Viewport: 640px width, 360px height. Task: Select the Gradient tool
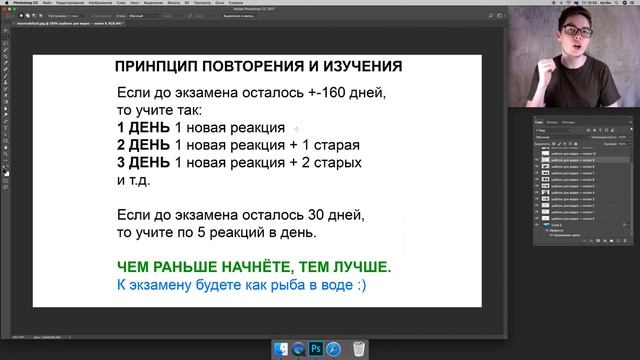pos(6,102)
